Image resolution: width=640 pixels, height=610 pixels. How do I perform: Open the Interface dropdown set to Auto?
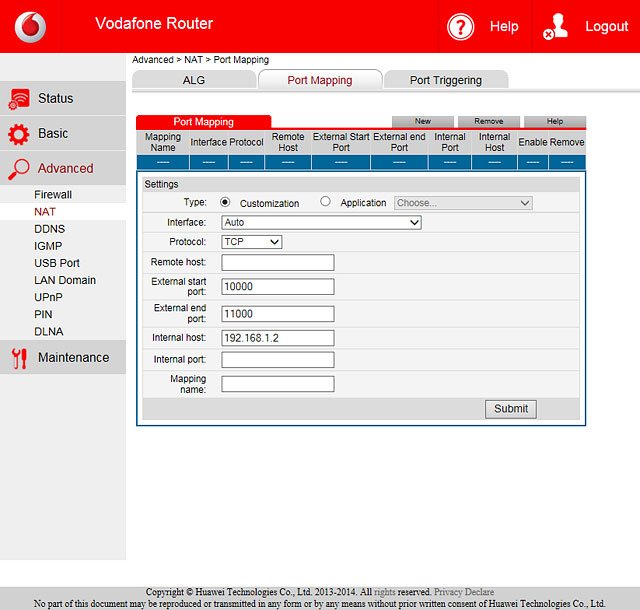point(321,223)
